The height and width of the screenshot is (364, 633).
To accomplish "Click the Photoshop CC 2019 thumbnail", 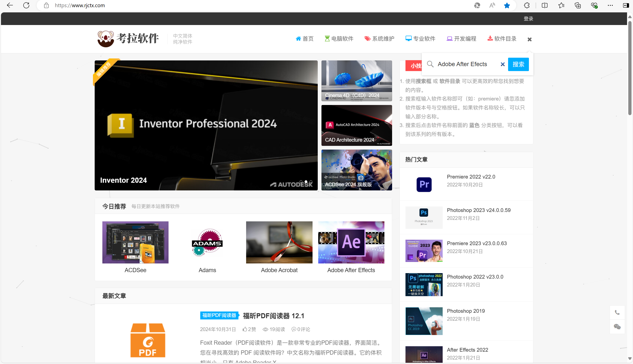I will (424, 321).
